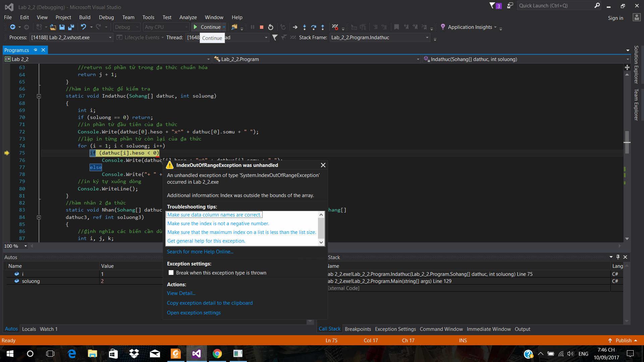
Task: Switch to the Locals tab
Action: pos(29,329)
